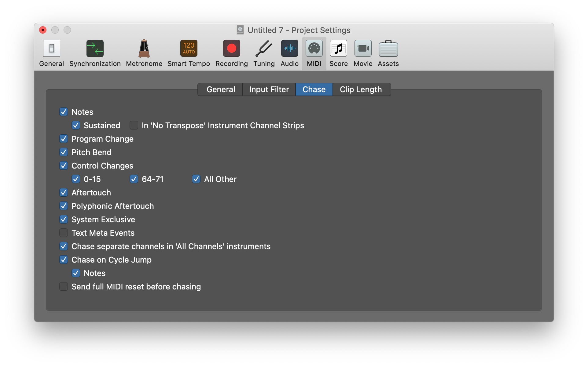The image size is (588, 367).
Task: Uncheck the Pitch Bend checkbox
Action: tap(64, 152)
